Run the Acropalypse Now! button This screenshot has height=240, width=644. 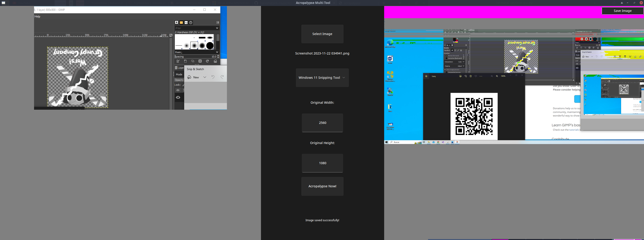(322, 186)
